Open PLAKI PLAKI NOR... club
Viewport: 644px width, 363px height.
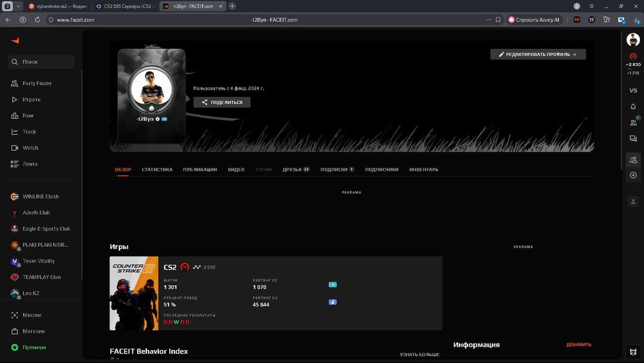[39, 245]
